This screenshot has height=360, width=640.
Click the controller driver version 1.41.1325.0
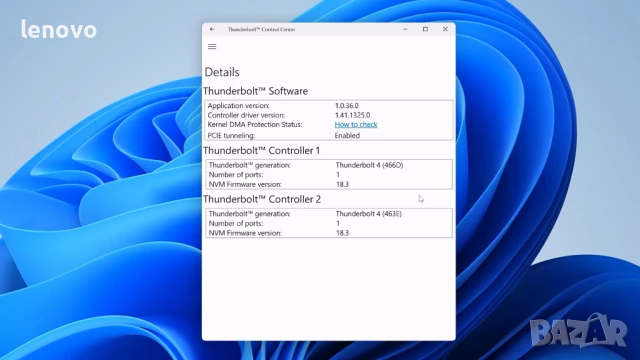pos(352,115)
